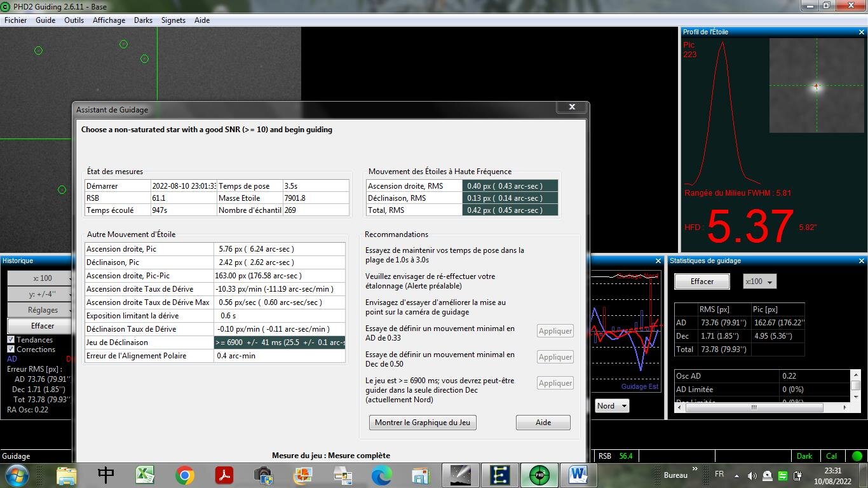This screenshot has width=868, height=488.
Task: Close the Assistant de Guidage dialog
Action: (572, 107)
